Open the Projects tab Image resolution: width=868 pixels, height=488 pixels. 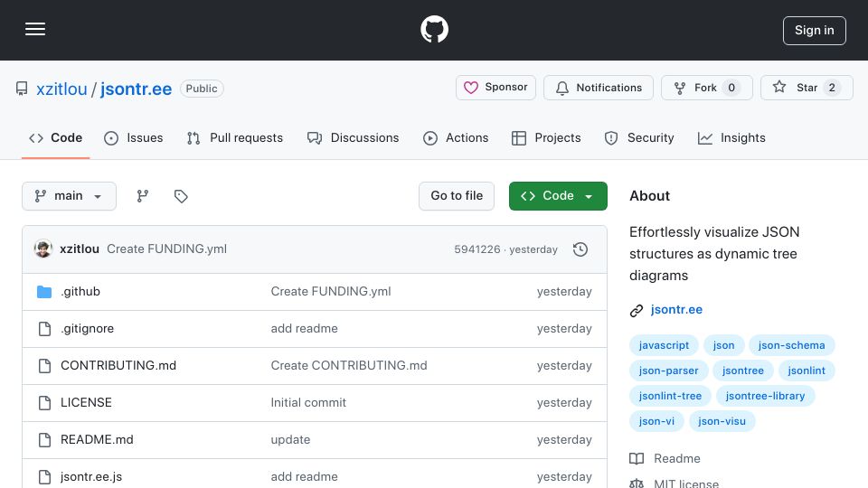(546, 137)
